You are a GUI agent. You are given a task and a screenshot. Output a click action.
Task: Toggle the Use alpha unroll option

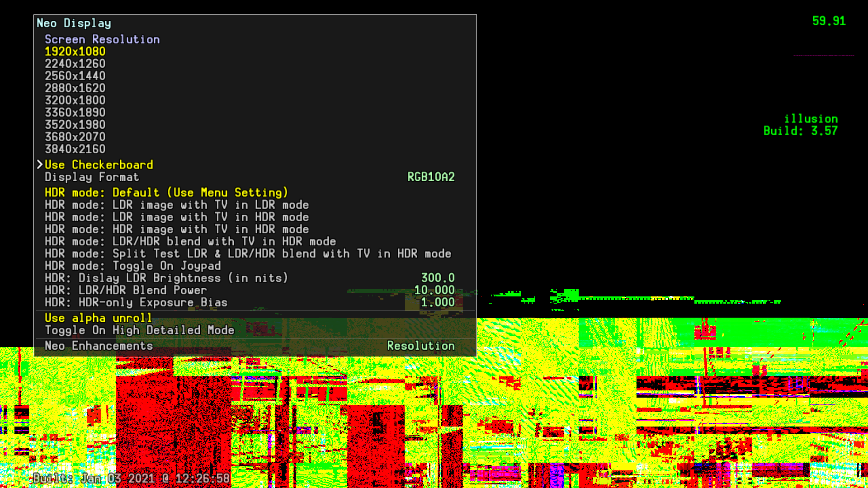click(x=98, y=318)
